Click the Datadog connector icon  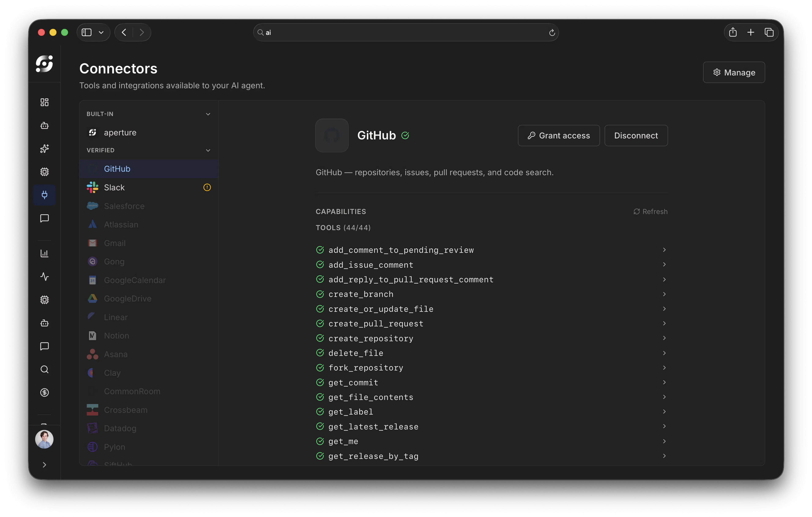(92, 428)
